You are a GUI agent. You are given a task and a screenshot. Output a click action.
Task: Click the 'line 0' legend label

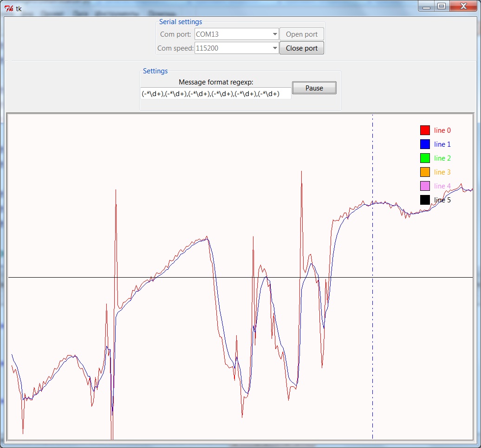(x=442, y=130)
